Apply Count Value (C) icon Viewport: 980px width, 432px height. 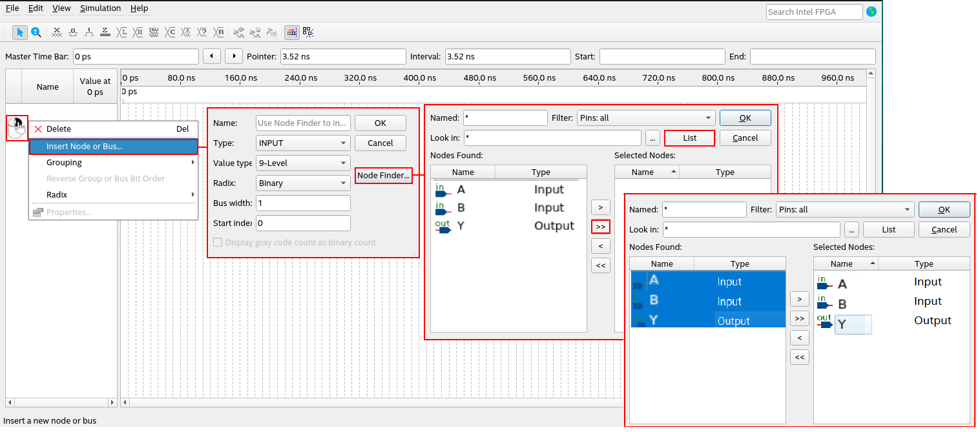point(171,32)
